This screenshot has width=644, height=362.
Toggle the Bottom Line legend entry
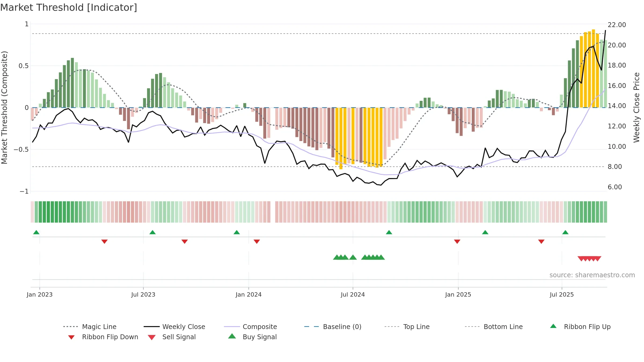494,327
